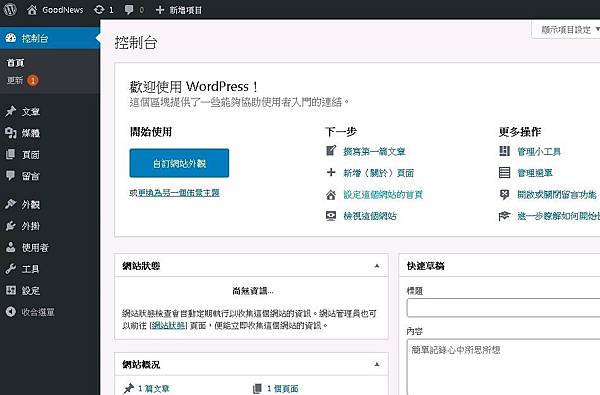
Task: Open the 設定這個網站的首頁 link
Action: tap(383, 194)
